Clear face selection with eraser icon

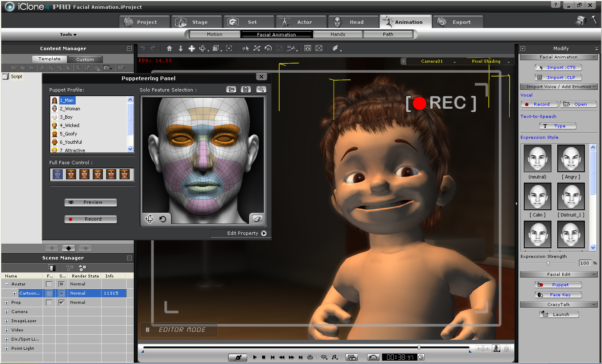257,219
